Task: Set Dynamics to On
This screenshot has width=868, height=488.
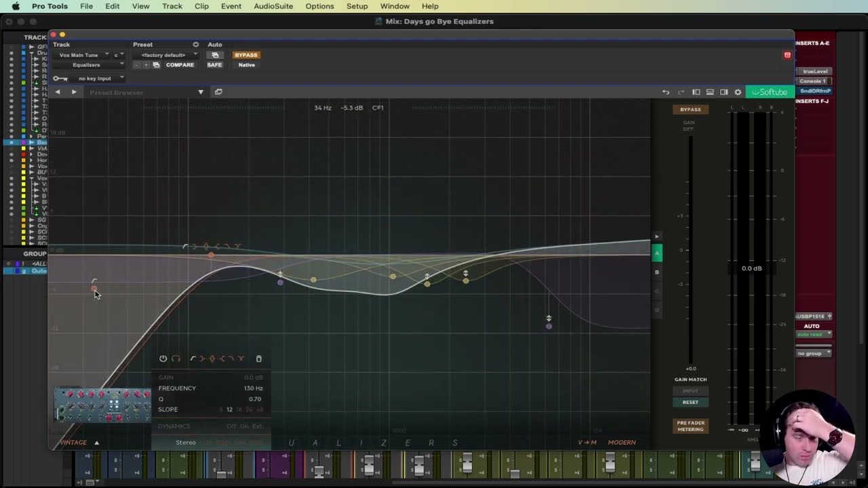Action: (243, 426)
